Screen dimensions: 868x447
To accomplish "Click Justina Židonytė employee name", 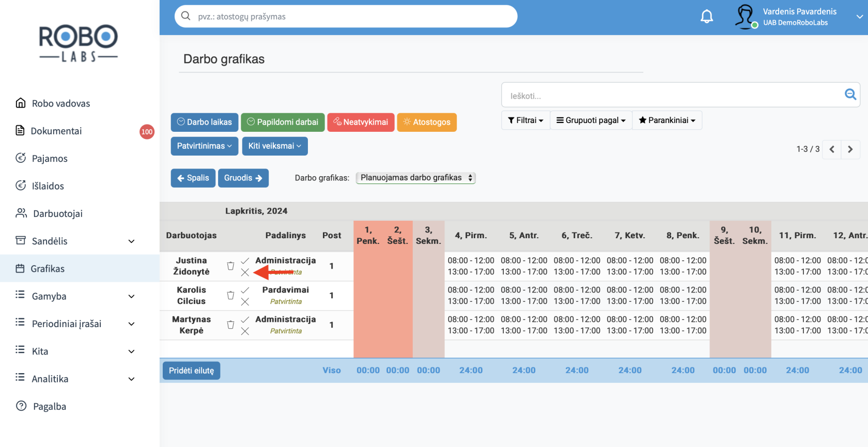I will click(x=191, y=266).
